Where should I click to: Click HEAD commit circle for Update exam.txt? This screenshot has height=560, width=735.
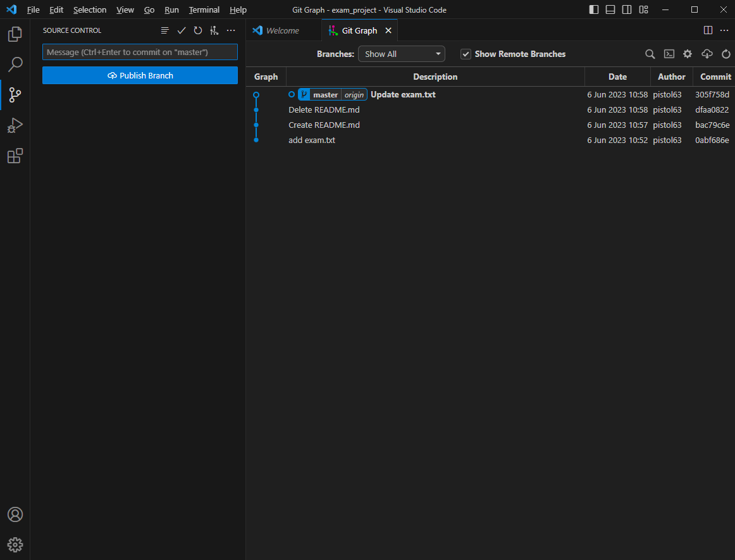pyautogui.click(x=256, y=95)
